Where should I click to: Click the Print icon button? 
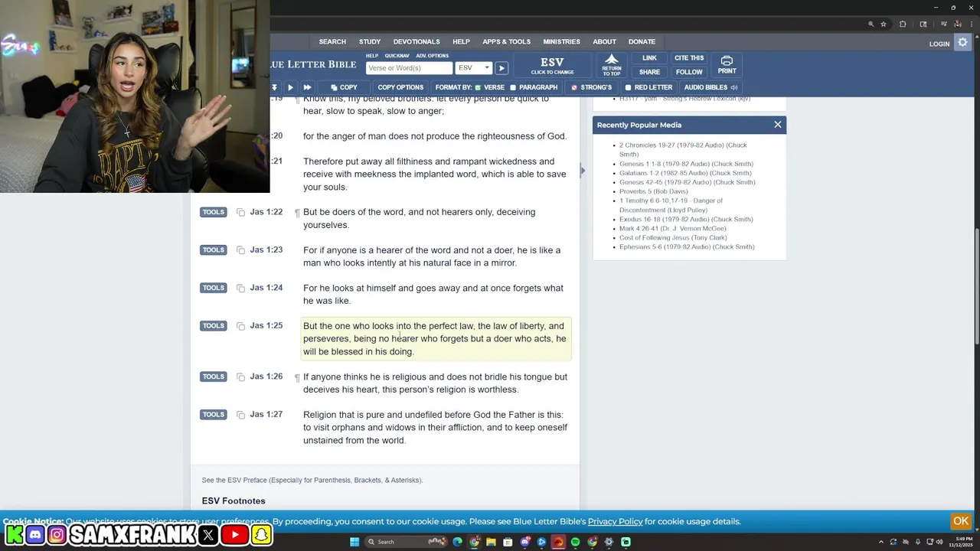(x=727, y=65)
